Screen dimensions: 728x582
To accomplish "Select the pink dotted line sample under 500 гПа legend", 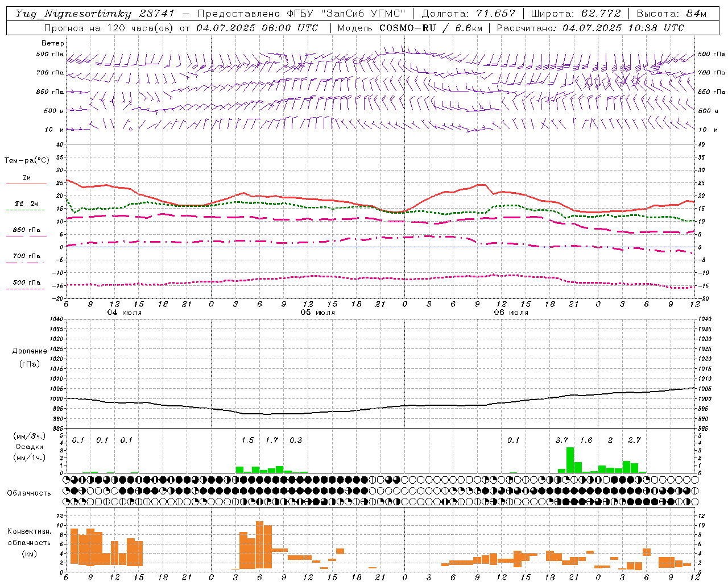I will [25, 289].
